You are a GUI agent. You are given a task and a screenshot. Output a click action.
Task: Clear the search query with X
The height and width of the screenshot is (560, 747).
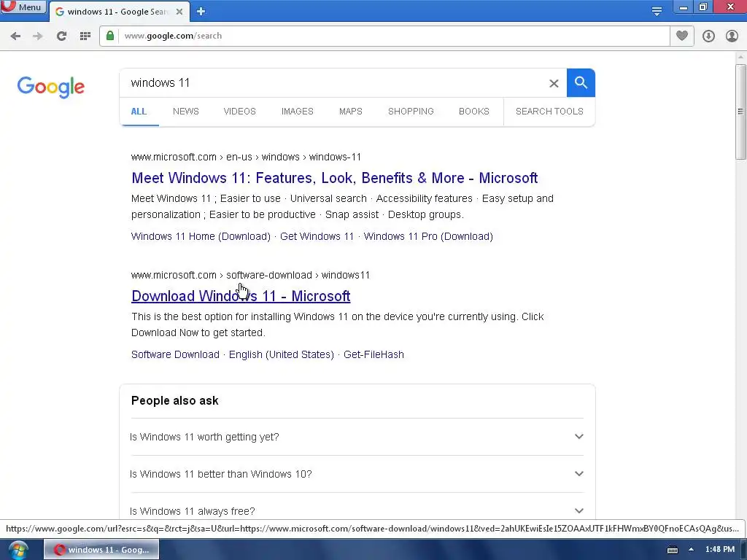tap(554, 83)
